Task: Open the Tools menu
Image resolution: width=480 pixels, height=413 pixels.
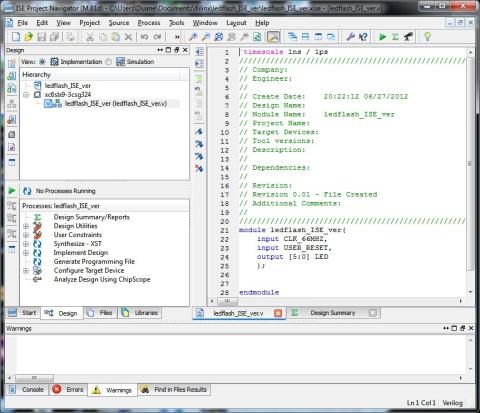Action: pos(176,23)
